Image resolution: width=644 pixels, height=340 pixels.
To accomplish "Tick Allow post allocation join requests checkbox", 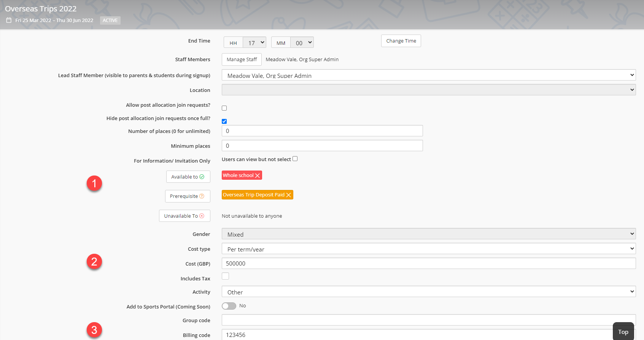I will pyautogui.click(x=224, y=108).
